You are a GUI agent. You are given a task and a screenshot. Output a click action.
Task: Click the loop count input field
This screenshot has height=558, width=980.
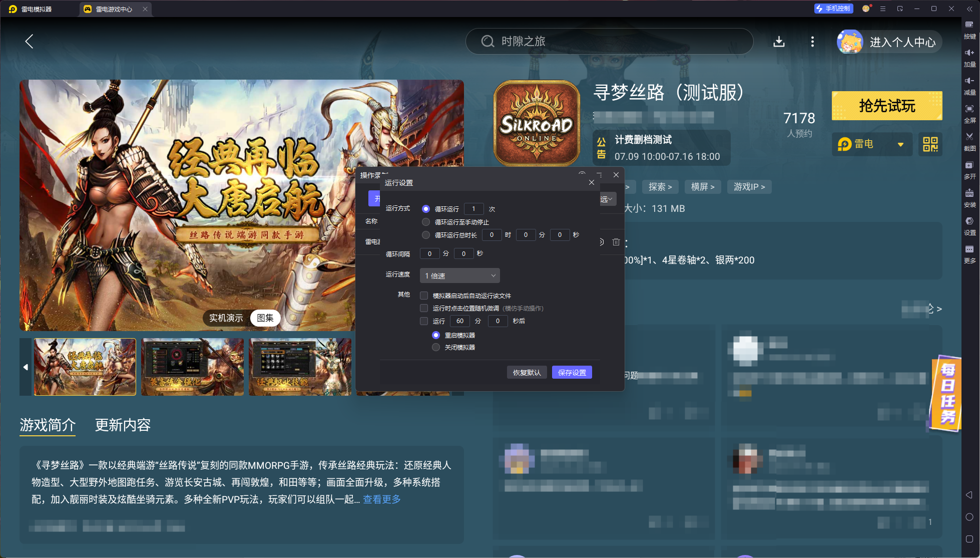(x=473, y=209)
